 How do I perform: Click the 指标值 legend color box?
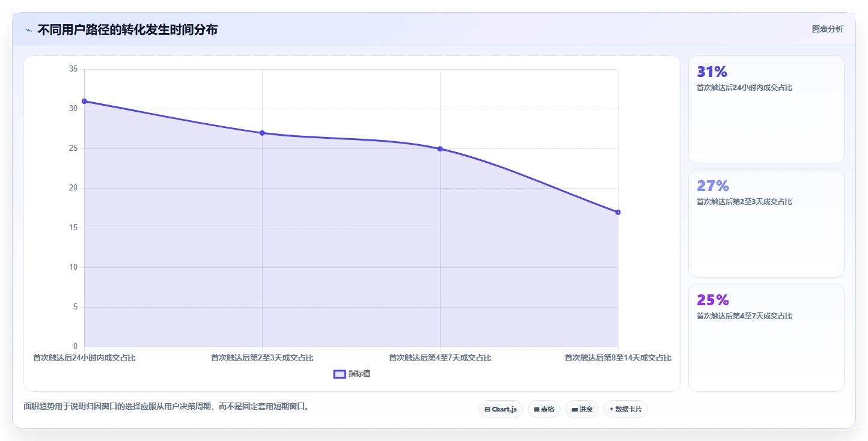click(x=340, y=374)
